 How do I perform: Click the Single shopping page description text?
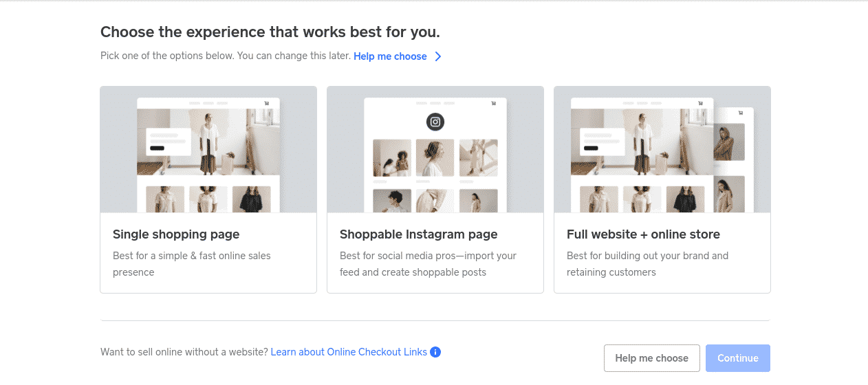click(192, 264)
